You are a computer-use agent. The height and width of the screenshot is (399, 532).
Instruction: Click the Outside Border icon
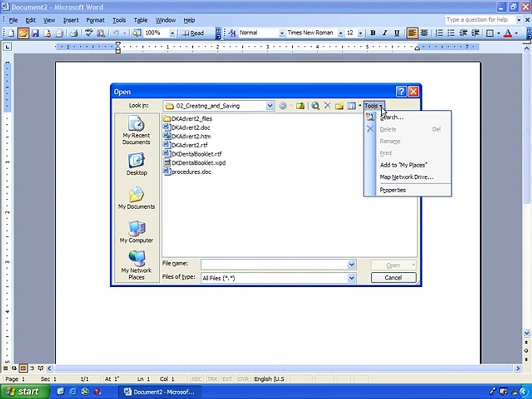point(490,33)
